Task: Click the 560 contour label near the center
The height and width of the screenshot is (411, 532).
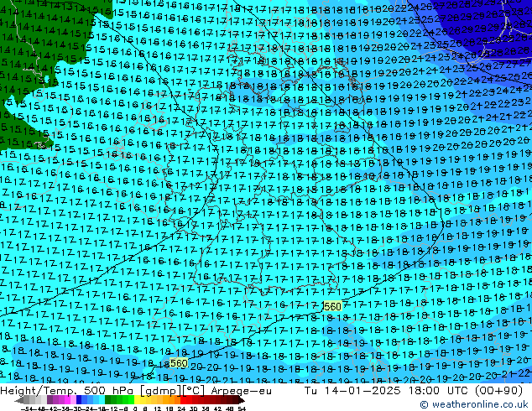Action: [332, 306]
